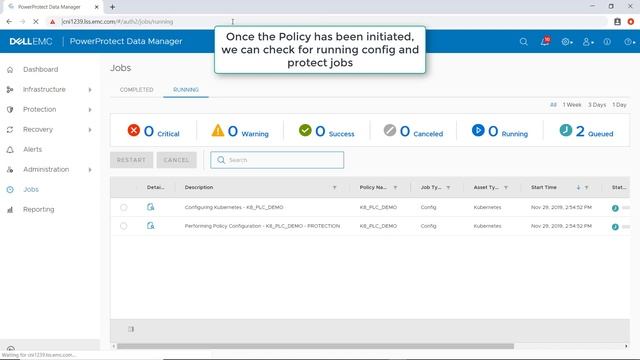Open Start Time column filter
640x360 pixels.
587,188
